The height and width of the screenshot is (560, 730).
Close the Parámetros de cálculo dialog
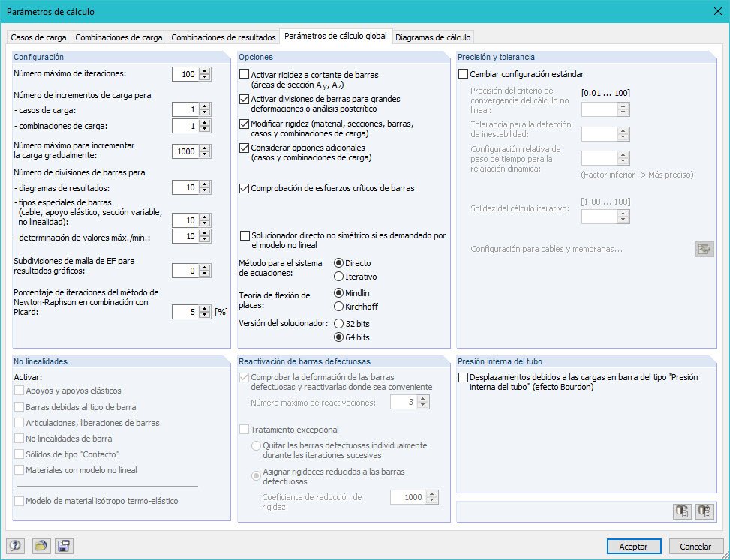click(x=718, y=12)
